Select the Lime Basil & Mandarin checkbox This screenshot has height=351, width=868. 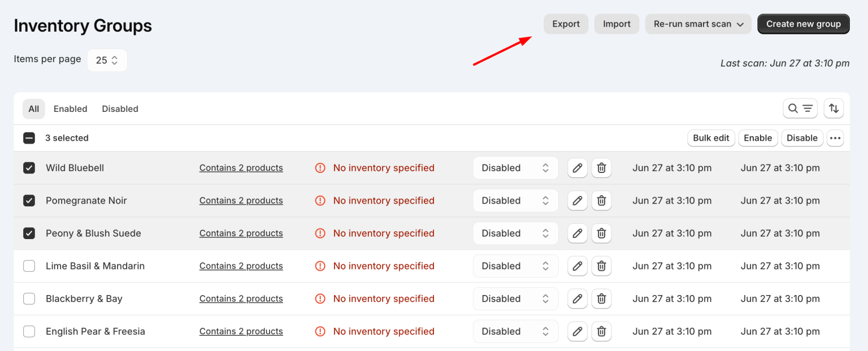[x=29, y=266]
